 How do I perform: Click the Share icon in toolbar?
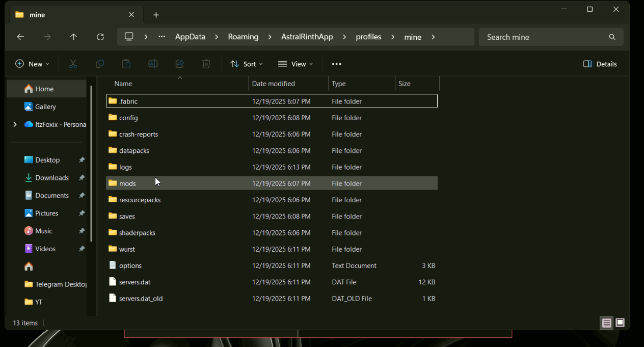click(179, 64)
